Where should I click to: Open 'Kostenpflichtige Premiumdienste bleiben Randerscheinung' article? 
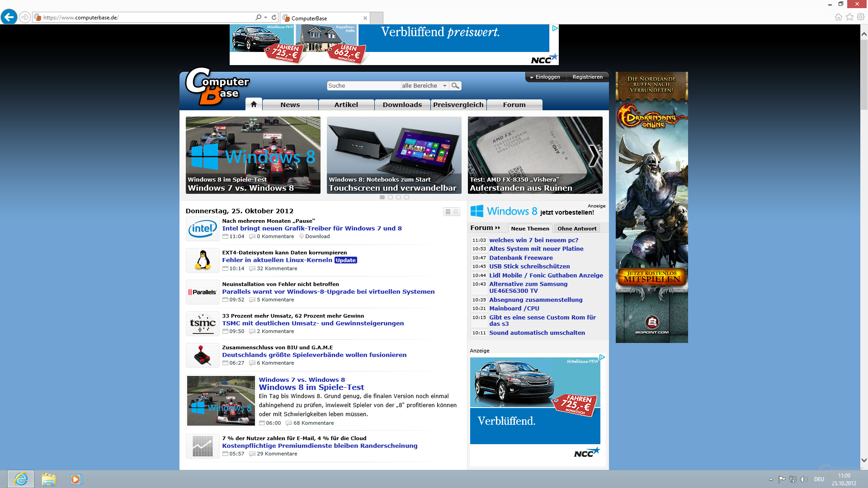point(320,446)
